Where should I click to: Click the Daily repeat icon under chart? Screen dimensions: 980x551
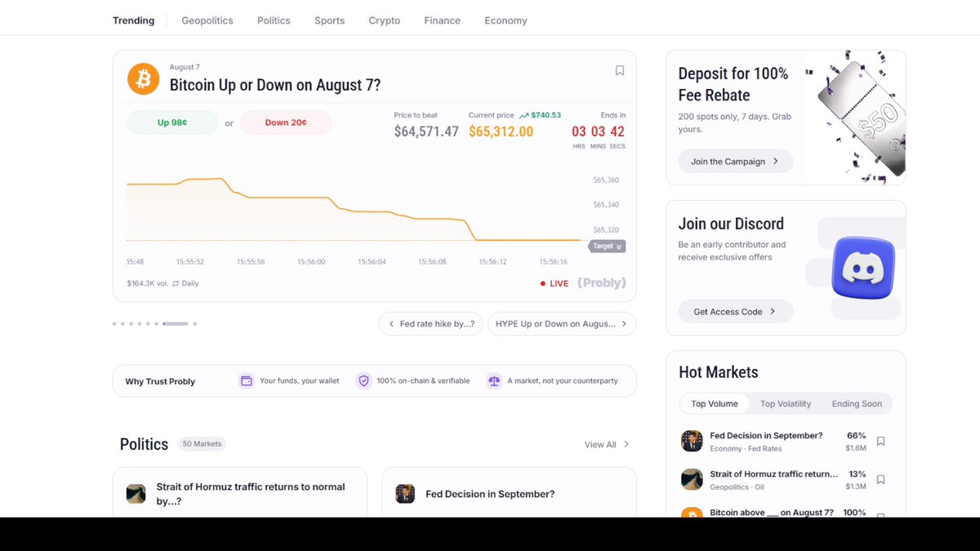(x=175, y=283)
